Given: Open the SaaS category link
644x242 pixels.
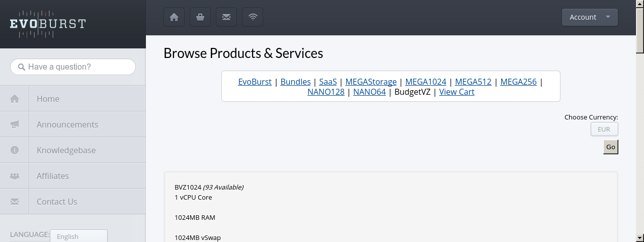Looking at the screenshot, I should (328, 82).
